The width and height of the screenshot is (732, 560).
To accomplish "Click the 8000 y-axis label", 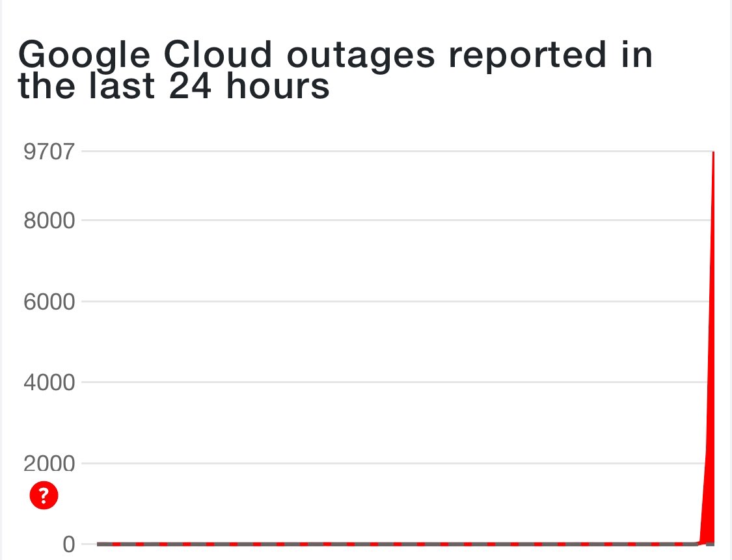I will pos(49,220).
